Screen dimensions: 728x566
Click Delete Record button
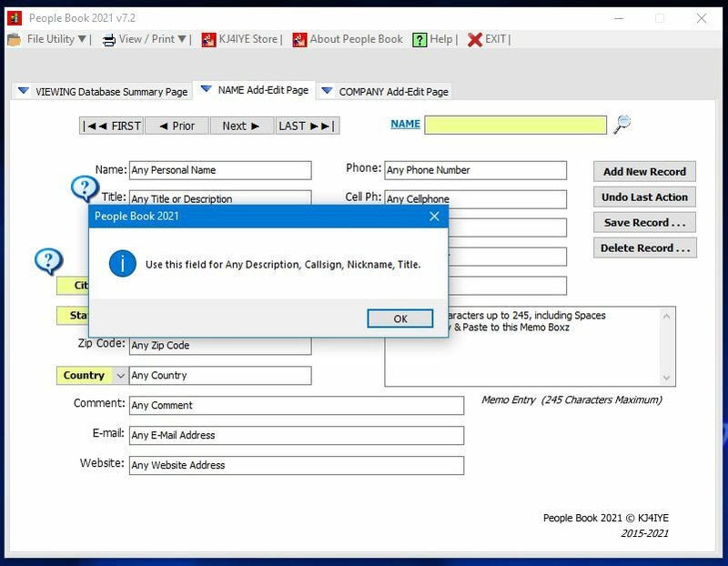pyautogui.click(x=644, y=248)
